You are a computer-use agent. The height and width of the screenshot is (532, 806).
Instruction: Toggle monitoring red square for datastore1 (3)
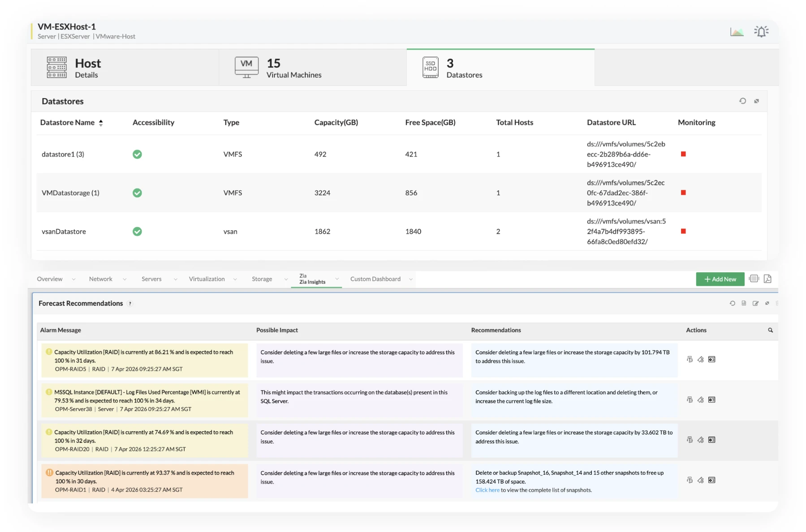coord(683,154)
